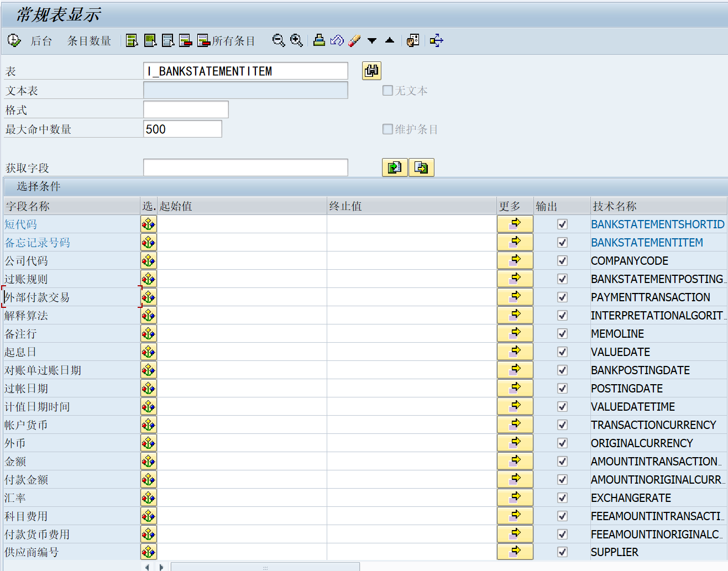Click the first green list icon in toolbar
The width and height of the screenshot is (728, 571).
click(x=132, y=40)
